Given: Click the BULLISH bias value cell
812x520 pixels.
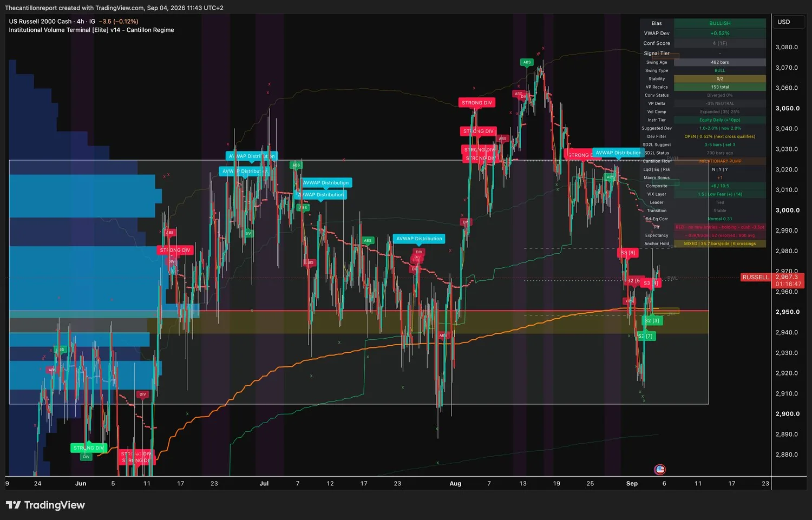Looking at the screenshot, I should (720, 23).
